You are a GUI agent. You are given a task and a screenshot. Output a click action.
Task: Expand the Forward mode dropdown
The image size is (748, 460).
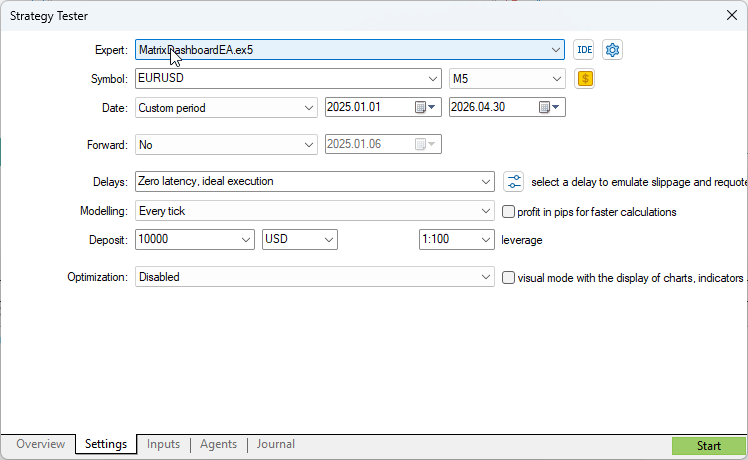tap(309, 145)
